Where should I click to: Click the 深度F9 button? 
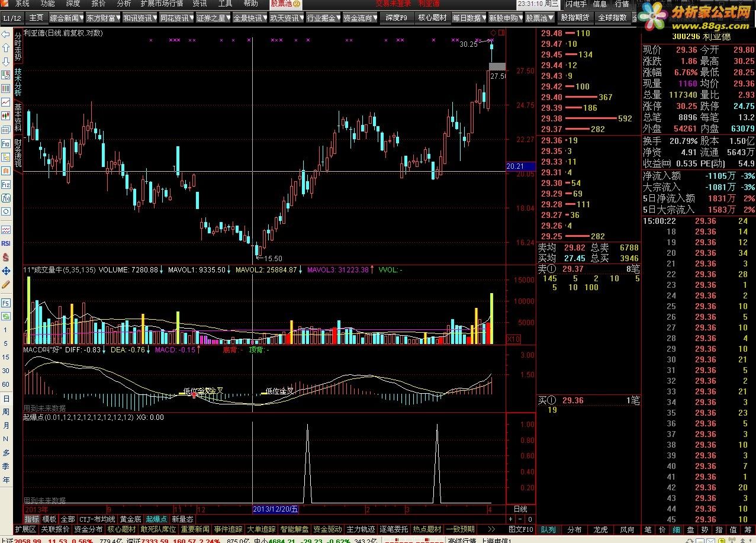click(x=396, y=18)
